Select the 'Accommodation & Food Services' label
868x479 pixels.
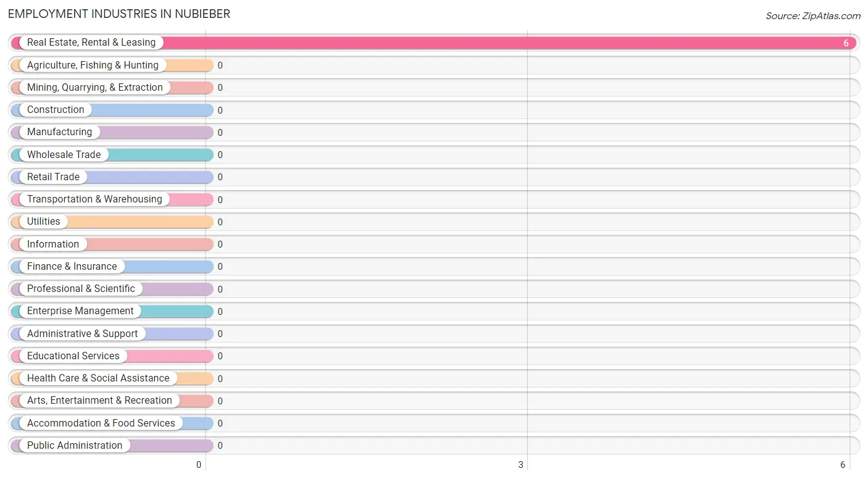101,423
